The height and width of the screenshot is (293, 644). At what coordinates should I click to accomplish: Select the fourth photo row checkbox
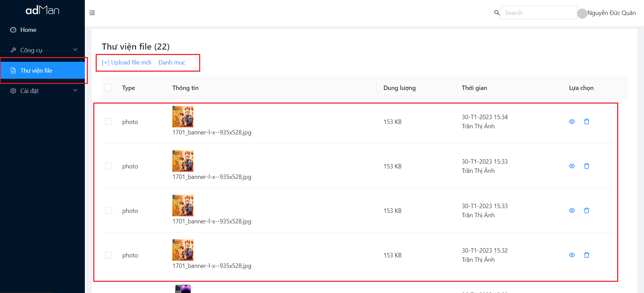(x=109, y=255)
